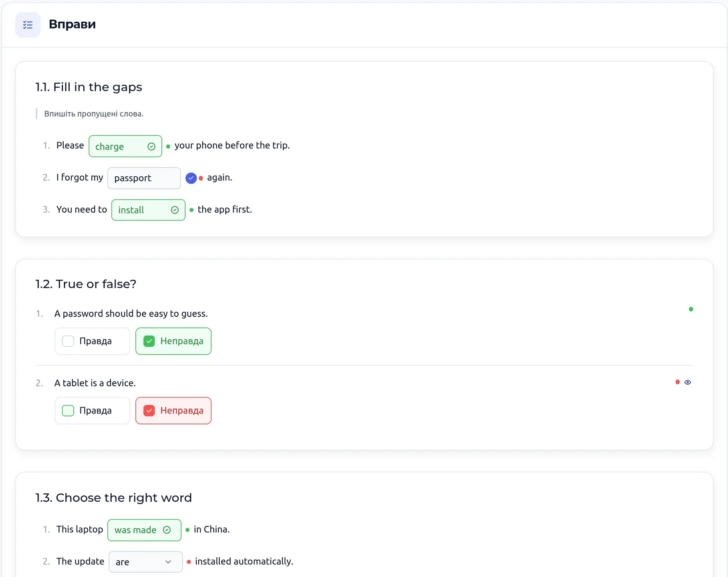Click the '1.2. True or false?' title
The image size is (728, 577).
(x=86, y=284)
